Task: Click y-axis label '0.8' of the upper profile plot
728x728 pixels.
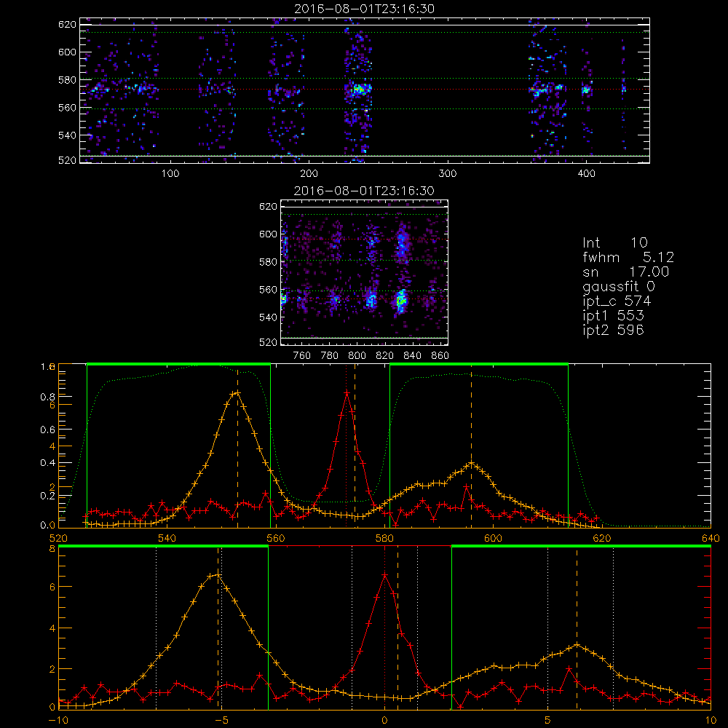Action: point(48,397)
